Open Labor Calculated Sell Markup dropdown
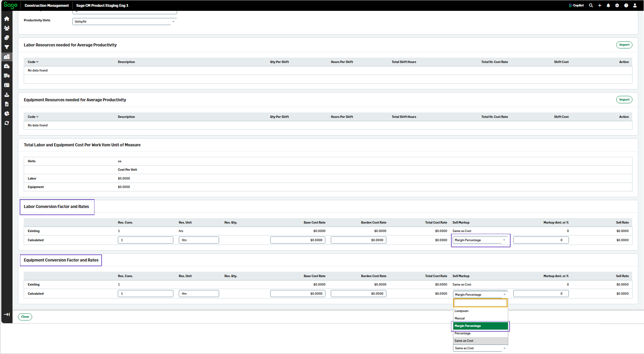 click(480, 240)
